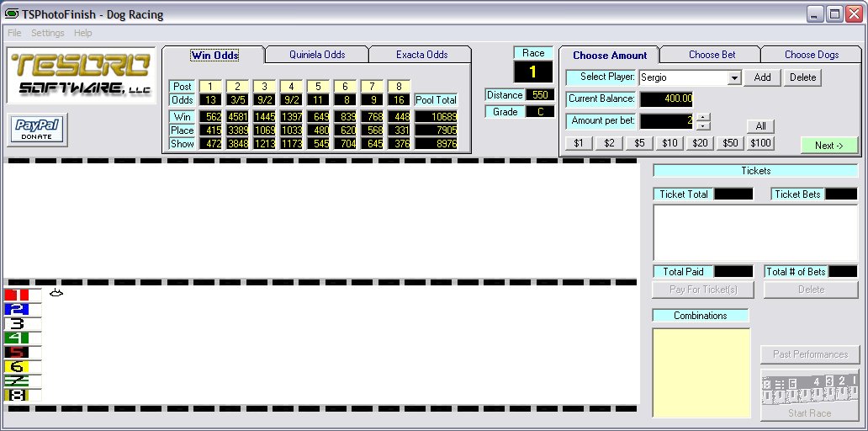Click the Tesoro Software logo
This screenshot has width=868, height=431.
tap(81, 76)
